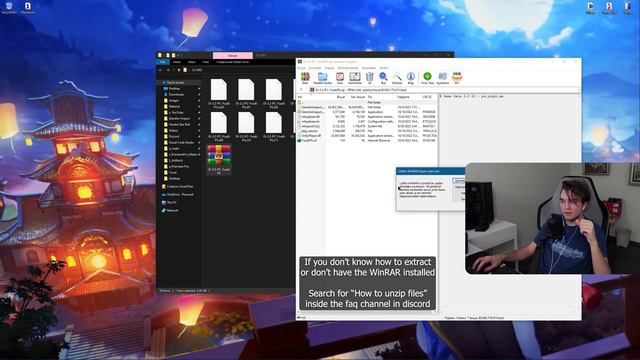The height and width of the screenshot is (360, 640).
Task: Click the green Virüs Tara scan icon
Action: [427, 78]
